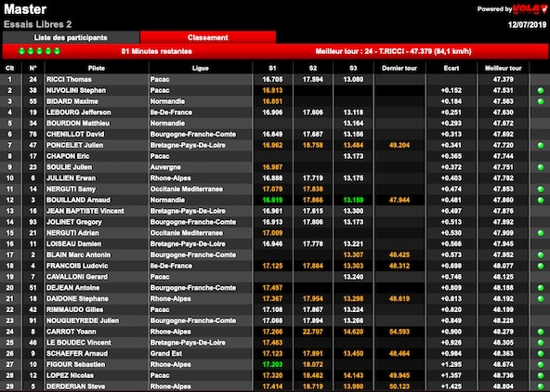Switch to the Liste des participants tab
Viewport: 550px width, 392px height.
(x=71, y=37)
